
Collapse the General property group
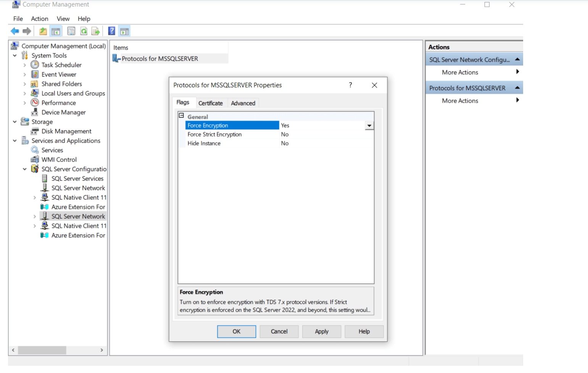click(182, 116)
